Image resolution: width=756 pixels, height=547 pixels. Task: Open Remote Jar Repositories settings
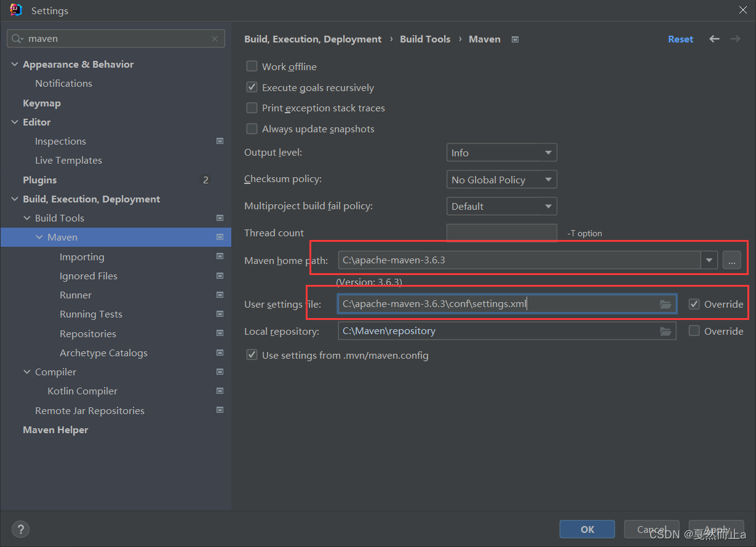pyautogui.click(x=90, y=410)
